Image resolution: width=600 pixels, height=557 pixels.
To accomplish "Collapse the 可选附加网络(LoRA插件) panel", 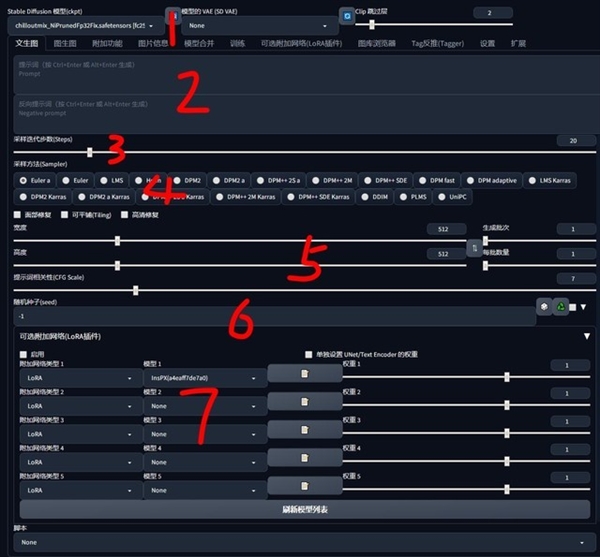I will (586, 337).
